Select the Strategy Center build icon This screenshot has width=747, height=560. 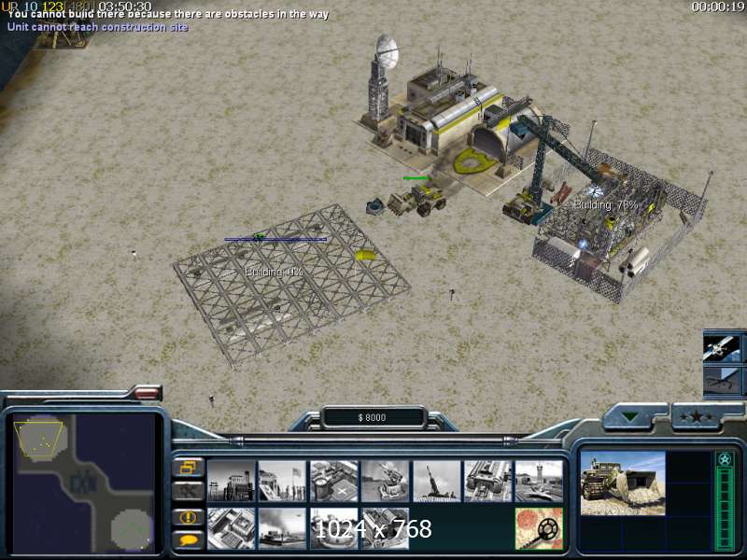click(x=231, y=528)
